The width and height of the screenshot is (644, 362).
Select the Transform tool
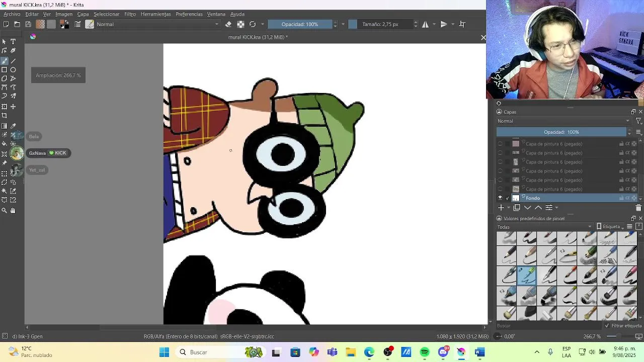click(5, 107)
